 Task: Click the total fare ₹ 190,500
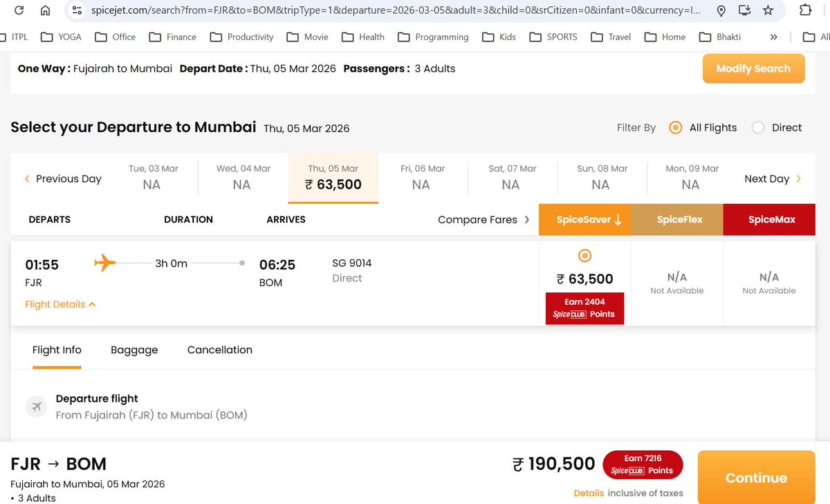coord(554,464)
